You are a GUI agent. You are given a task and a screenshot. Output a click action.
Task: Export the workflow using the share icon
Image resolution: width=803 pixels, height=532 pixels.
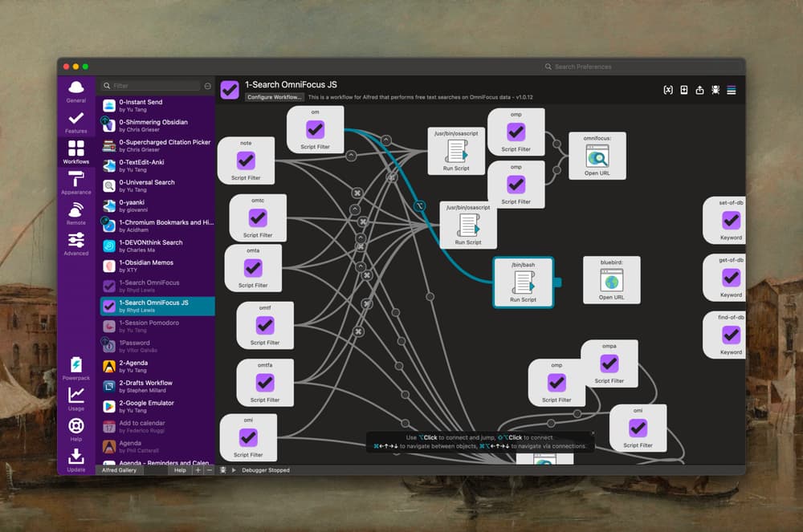point(699,90)
